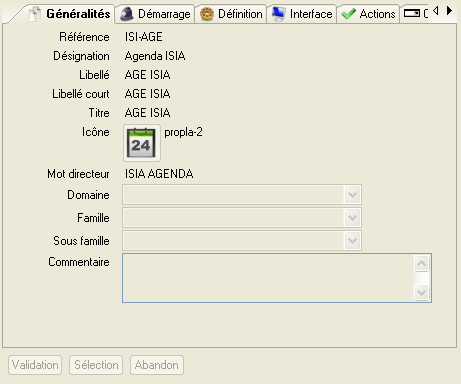
Task: Switch to the Définition tab
Action: click(x=231, y=14)
